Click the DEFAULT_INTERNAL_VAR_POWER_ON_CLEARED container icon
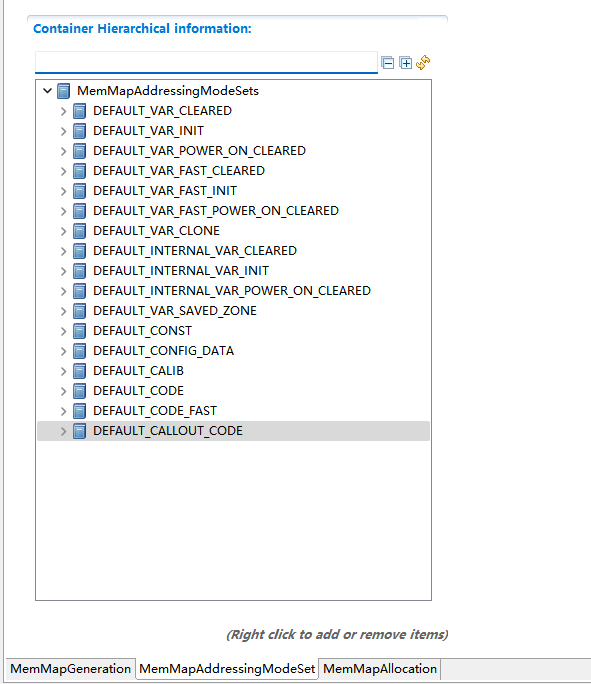 point(79,291)
